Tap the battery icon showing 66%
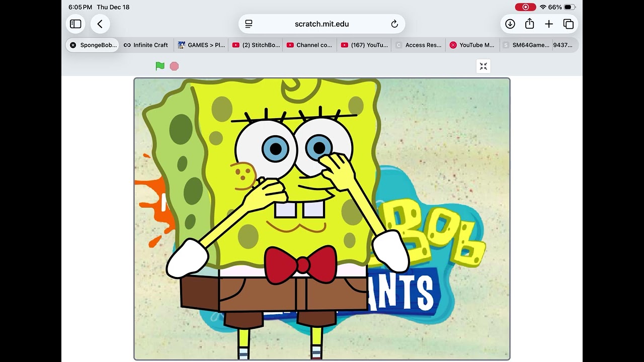644x362 pixels. pyautogui.click(x=569, y=7)
